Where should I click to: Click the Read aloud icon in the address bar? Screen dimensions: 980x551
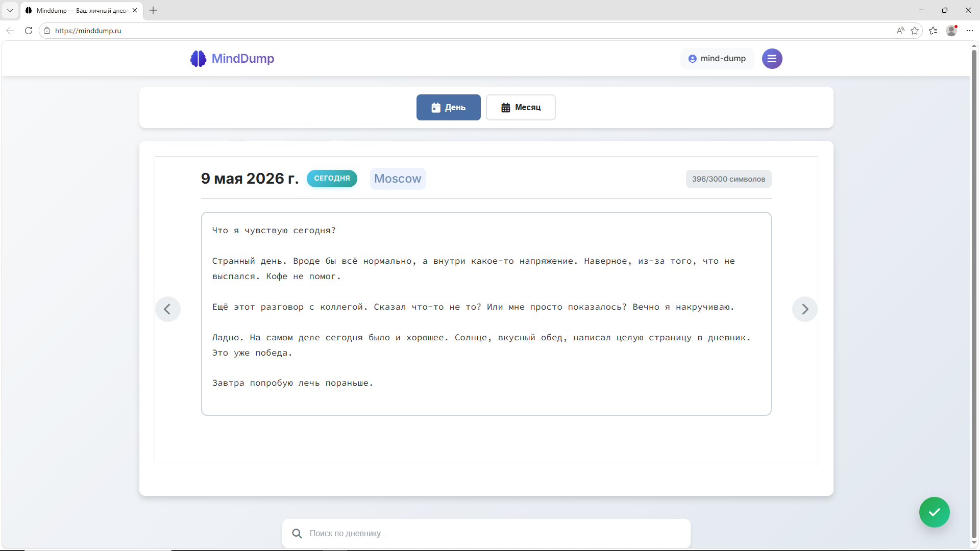(x=900, y=31)
